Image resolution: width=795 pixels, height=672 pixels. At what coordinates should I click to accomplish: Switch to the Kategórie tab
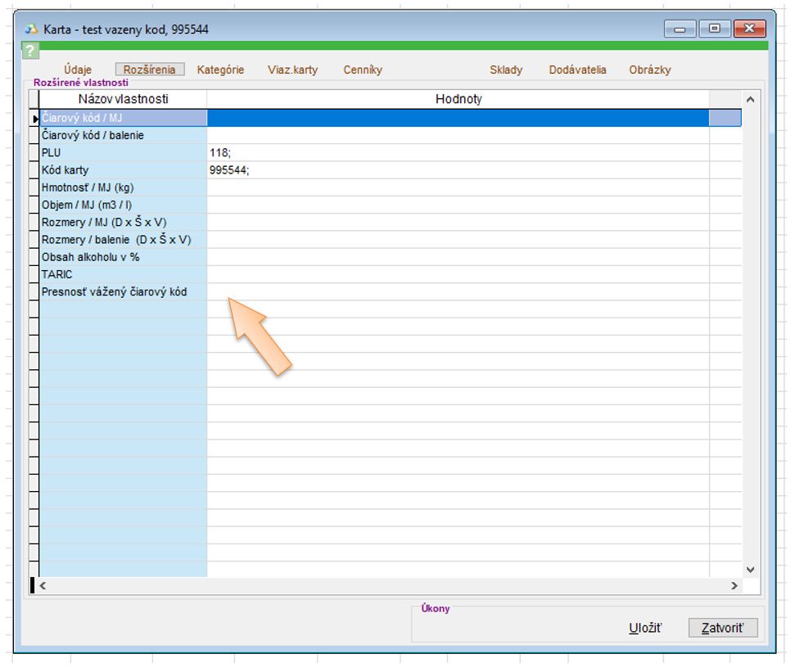pyautogui.click(x=220, y=70)
